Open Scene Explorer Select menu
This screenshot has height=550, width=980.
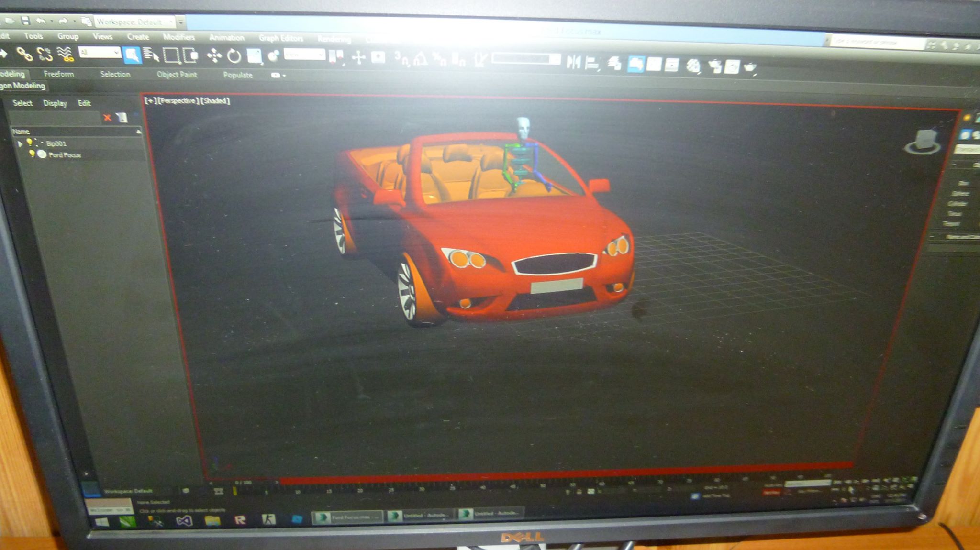tap(22, 103)
